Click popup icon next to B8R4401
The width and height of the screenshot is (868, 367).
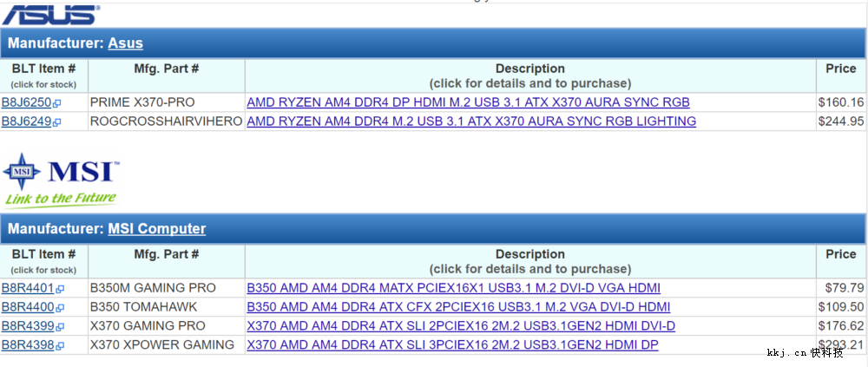click(60, 289)
